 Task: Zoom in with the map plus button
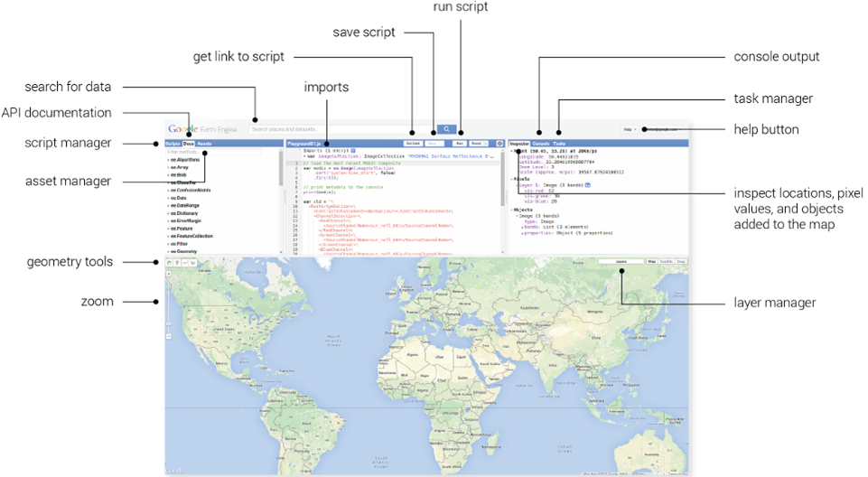tap(168, 274)
